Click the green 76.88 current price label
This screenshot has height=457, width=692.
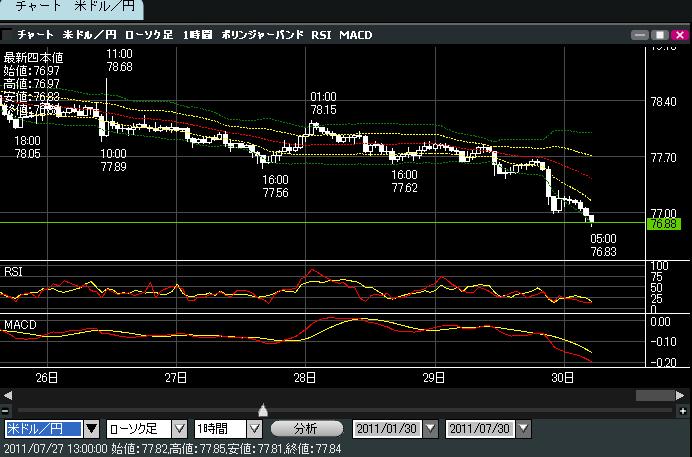(x=663, y=224)
